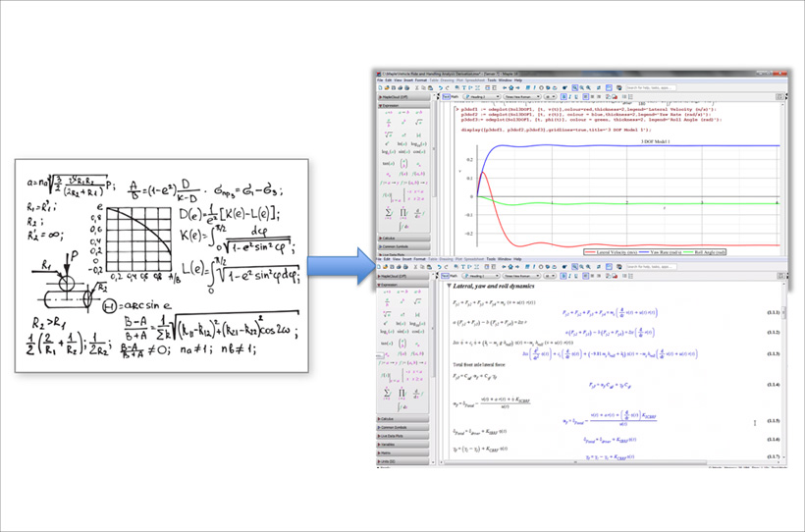This screenshot has height=532, width=805.
Task: Insert the product template in lower Expression palette
Action: (x=403, y=393)
